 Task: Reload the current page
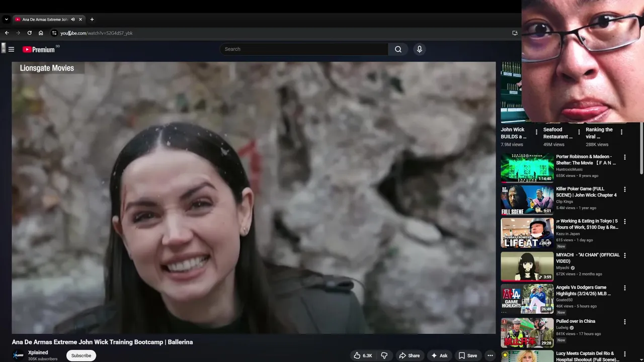point(29,33)
